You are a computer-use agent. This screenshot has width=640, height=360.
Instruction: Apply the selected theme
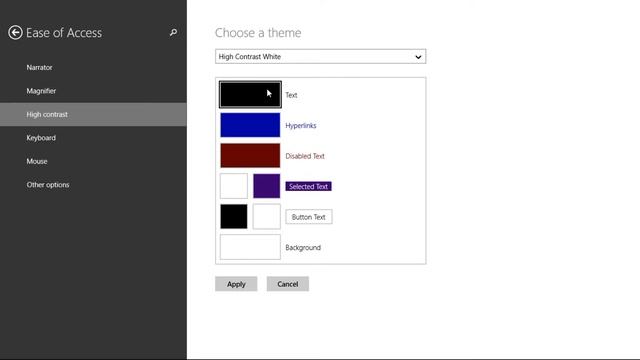[x=236, y=284]
